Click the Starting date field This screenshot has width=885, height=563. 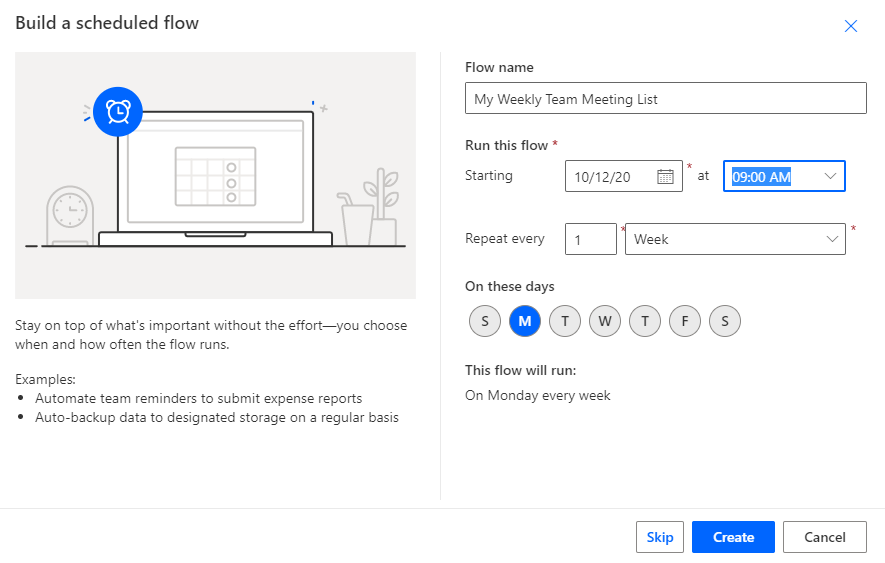(610, 177)
